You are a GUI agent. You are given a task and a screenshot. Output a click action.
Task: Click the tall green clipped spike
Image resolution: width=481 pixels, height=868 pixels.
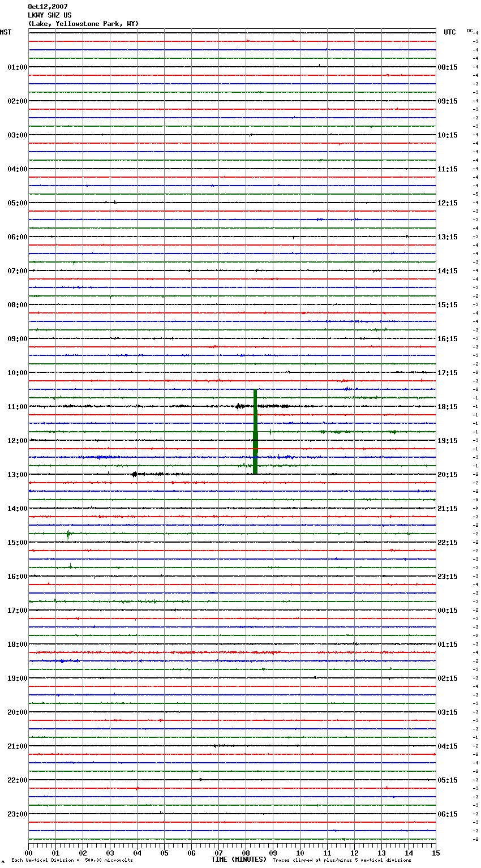pyautogui.click(x=255, y=432)
